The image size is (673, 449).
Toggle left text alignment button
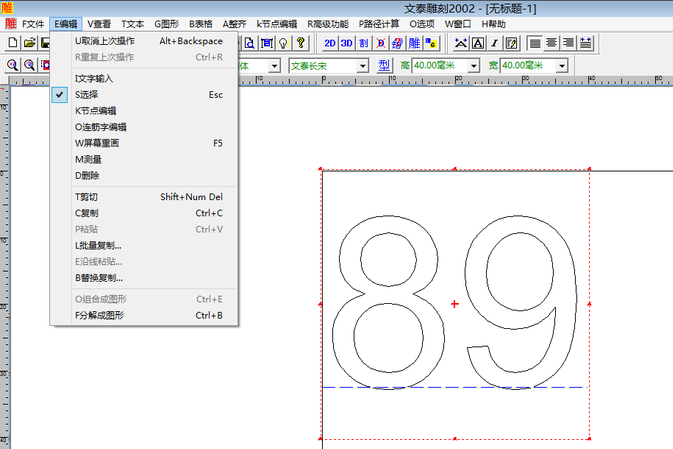coord(534,43)
